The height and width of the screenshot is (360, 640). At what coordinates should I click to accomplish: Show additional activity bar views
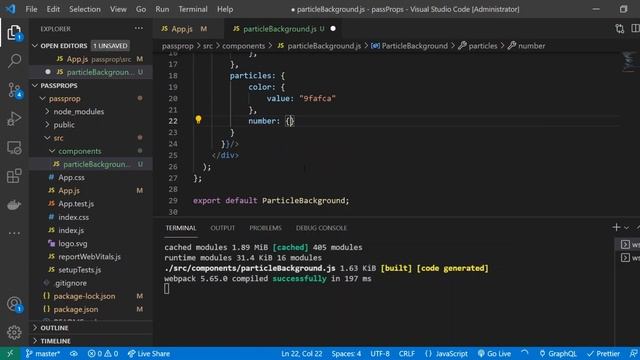pos(14,233)
